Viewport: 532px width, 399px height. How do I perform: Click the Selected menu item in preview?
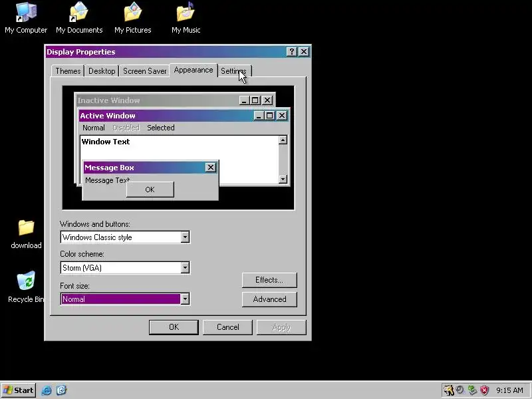(161, 128)
